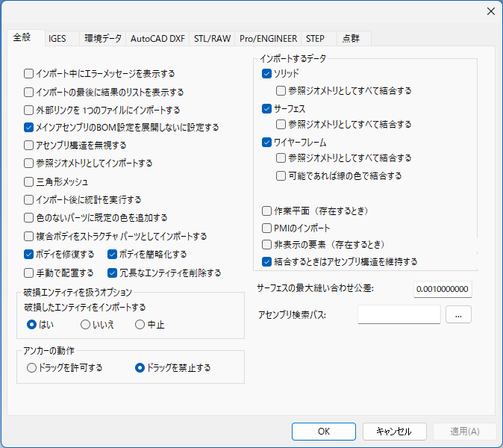Select the AutoCAD DXF tab
Screen dimensions: 503x448
click(x=157, y=39)
